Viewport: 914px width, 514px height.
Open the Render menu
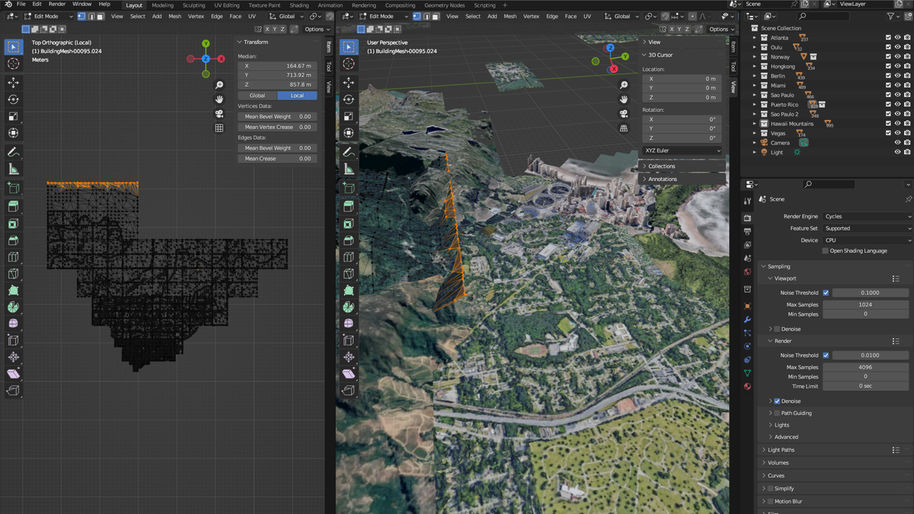point(57,4)
